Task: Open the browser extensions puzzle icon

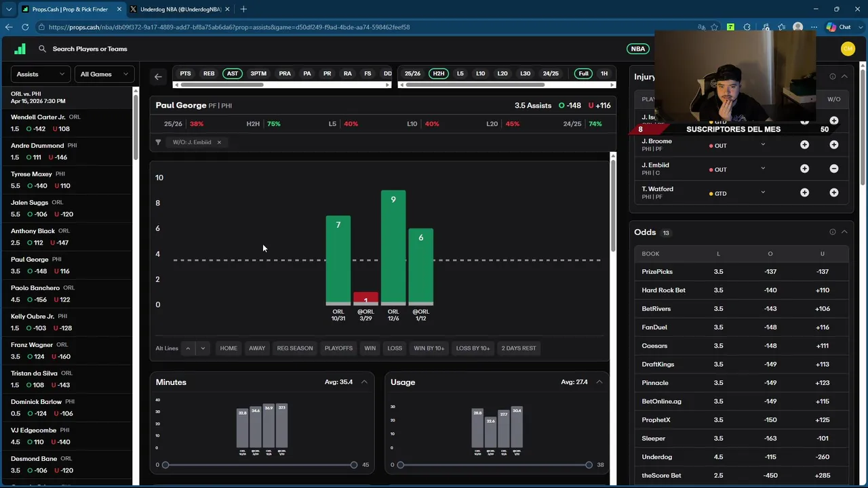Action: pos(747,27)
